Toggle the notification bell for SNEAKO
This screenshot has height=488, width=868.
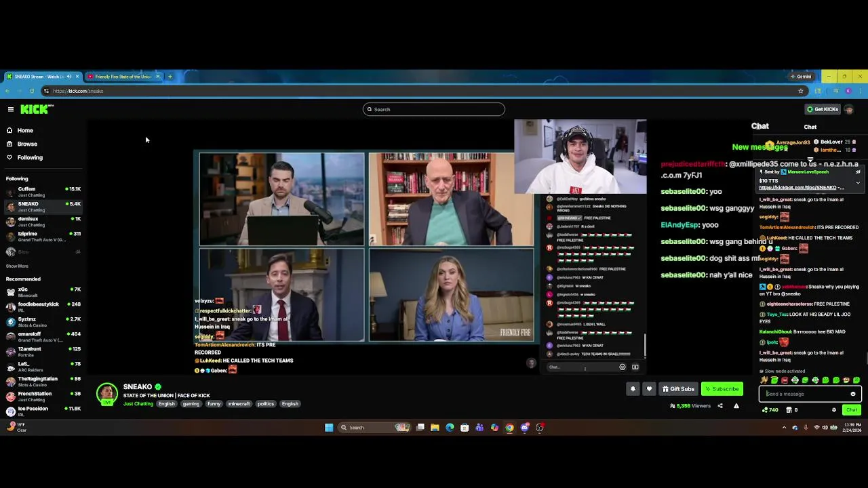tap(633, 389)
